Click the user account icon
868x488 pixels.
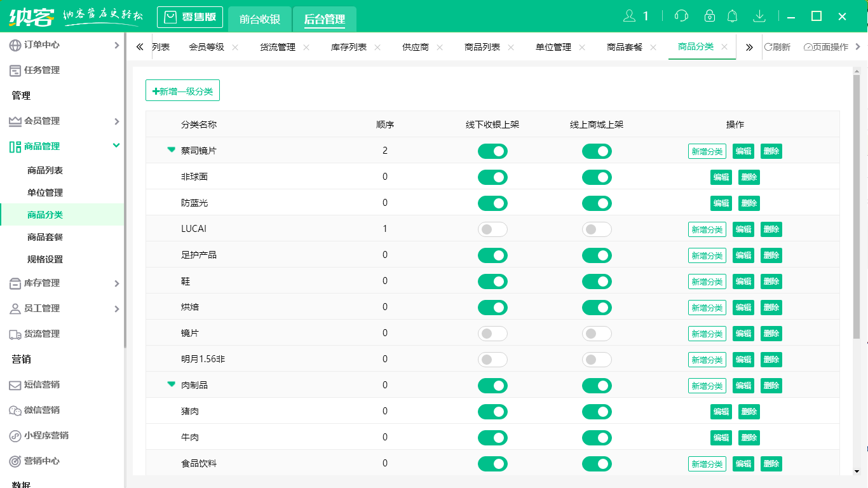click(629, 16)
